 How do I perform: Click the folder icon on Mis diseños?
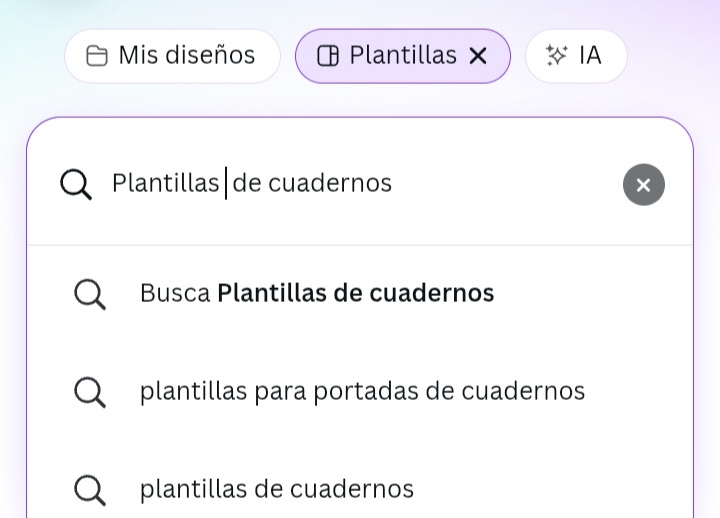pos(97,56)
